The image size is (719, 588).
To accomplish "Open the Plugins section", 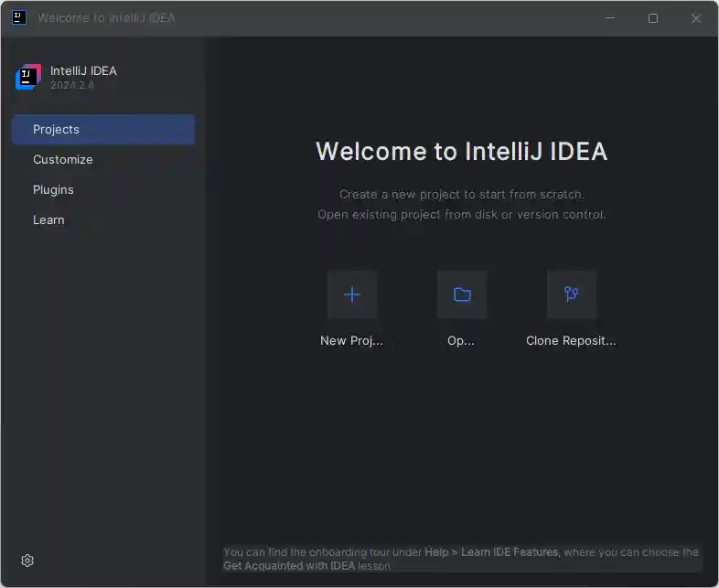I will (x=53, y=190).
